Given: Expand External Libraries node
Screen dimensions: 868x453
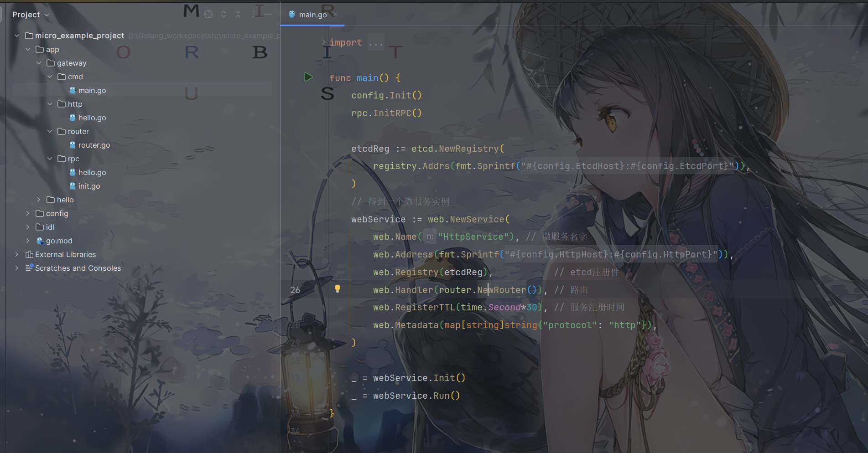Looking at the screenshot, I should [17, 254].
